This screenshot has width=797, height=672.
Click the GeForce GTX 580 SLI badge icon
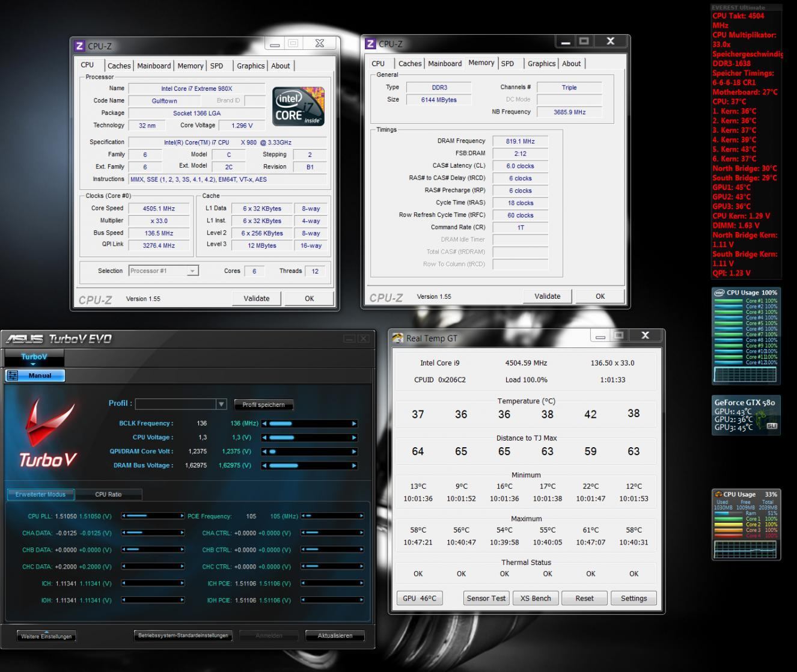[x=772, y=426]
